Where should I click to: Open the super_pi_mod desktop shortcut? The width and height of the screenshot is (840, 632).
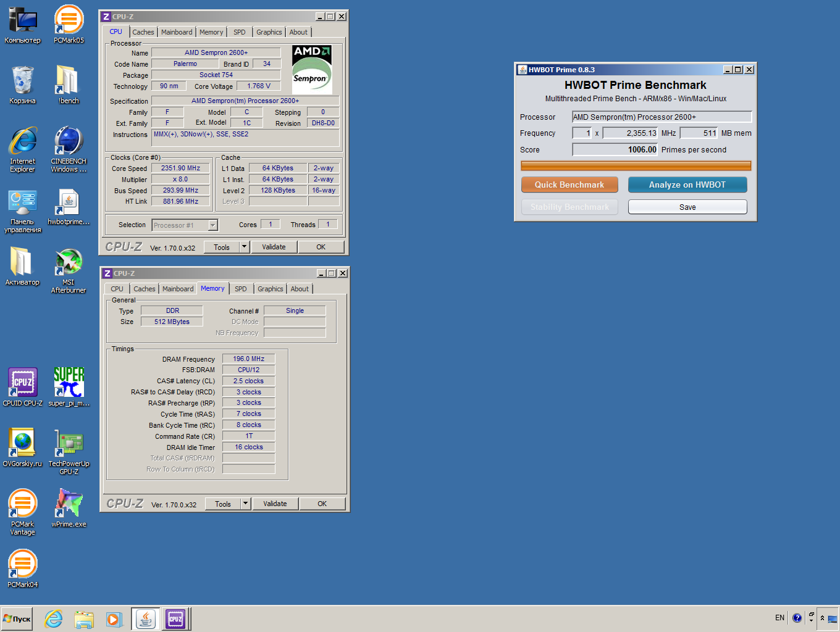point(69,387)
